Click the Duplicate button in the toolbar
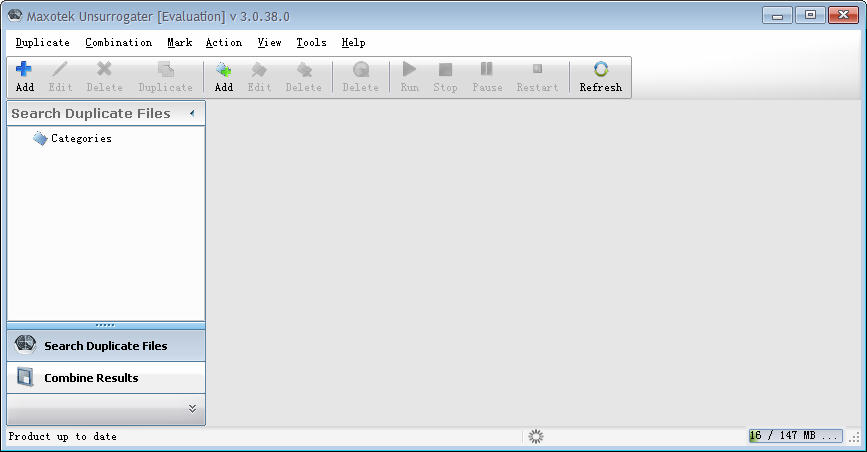Screen dimensions: 867x452 [x=165, y=77]
